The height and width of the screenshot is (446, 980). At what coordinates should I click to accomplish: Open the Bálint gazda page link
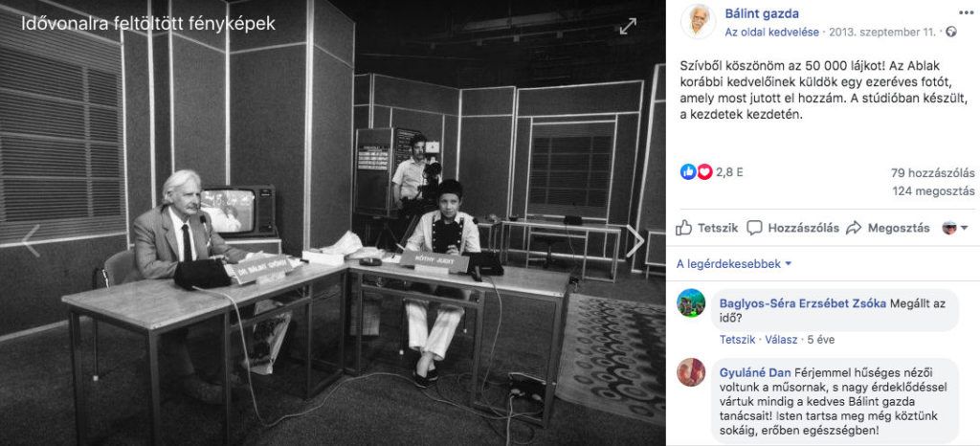(x=762, y=13)
